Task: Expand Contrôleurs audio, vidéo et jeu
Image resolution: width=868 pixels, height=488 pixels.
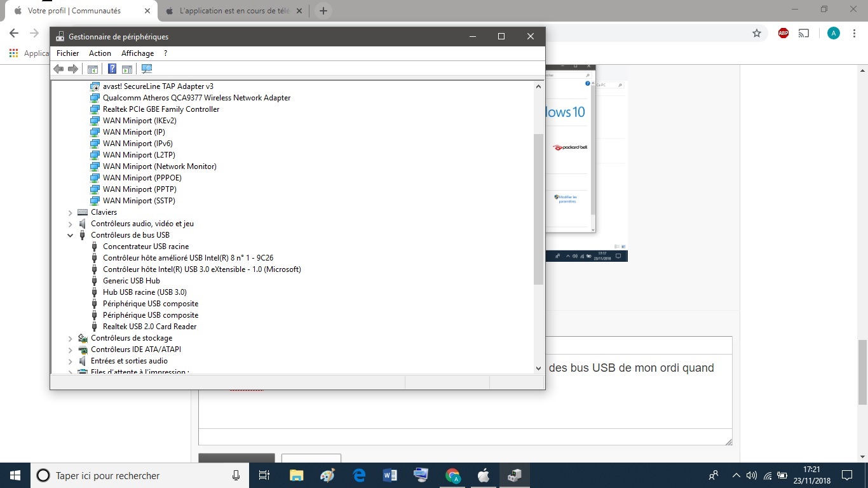Action: point(71,224)
